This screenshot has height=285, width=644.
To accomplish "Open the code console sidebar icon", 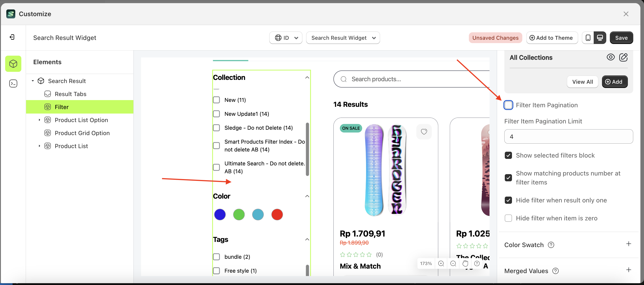I will 13,83.
